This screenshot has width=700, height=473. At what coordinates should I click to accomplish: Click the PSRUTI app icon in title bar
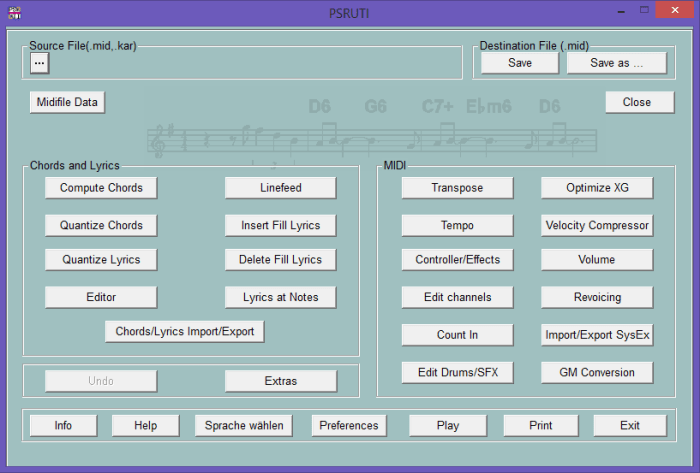click(x=14, y=11)
